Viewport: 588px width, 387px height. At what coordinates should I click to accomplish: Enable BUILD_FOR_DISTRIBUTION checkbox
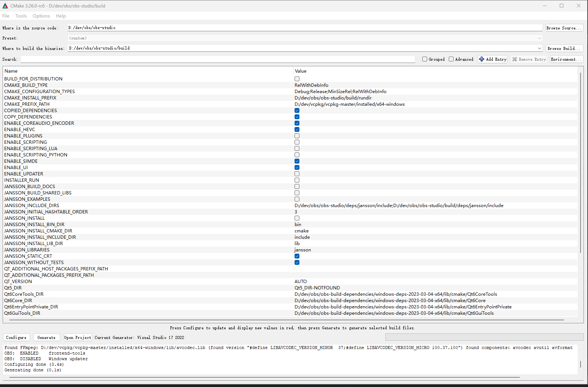pos(297,79)
